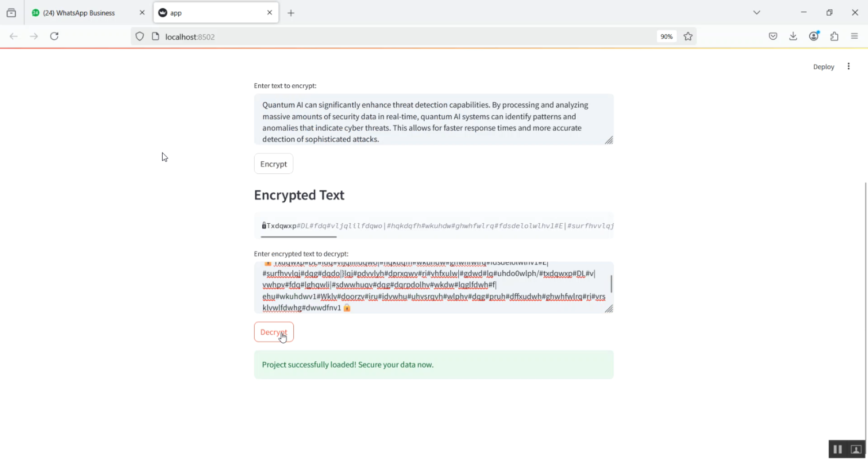868x459 pixels.
Task: Click the Decrypt button
Action: tap(274, 332)
